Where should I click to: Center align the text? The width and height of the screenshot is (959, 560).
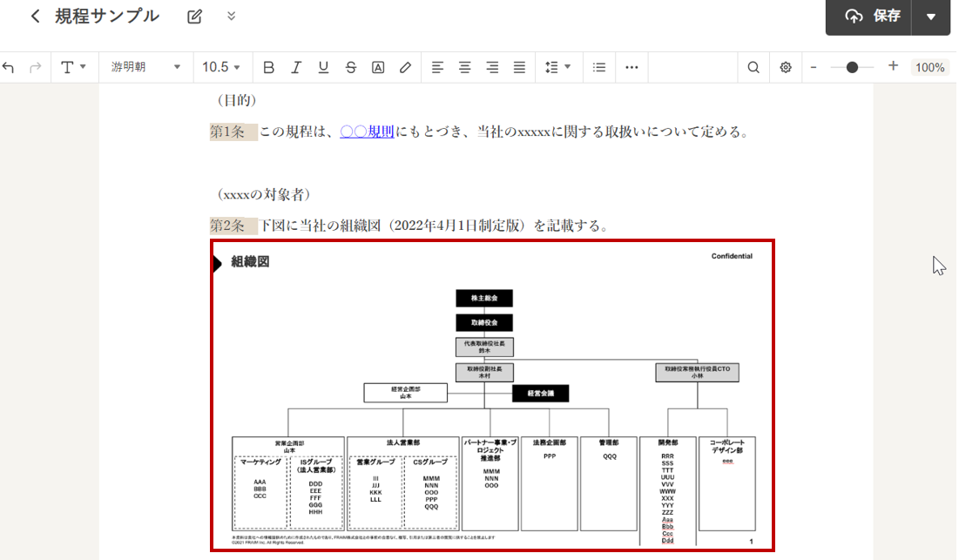465,67
